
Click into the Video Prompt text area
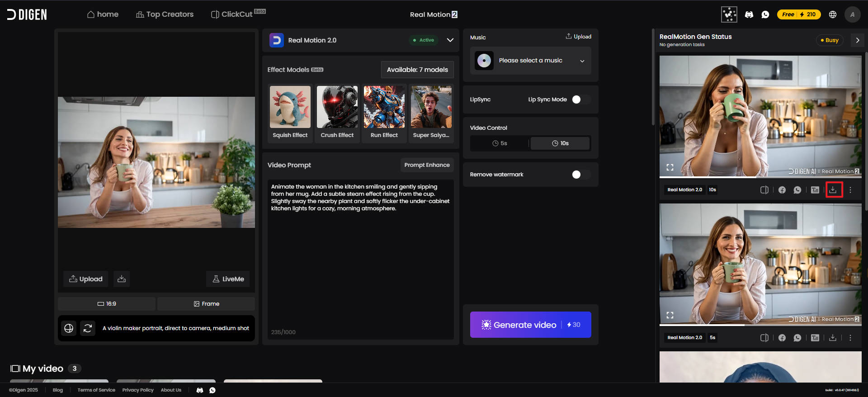(361, 259)
